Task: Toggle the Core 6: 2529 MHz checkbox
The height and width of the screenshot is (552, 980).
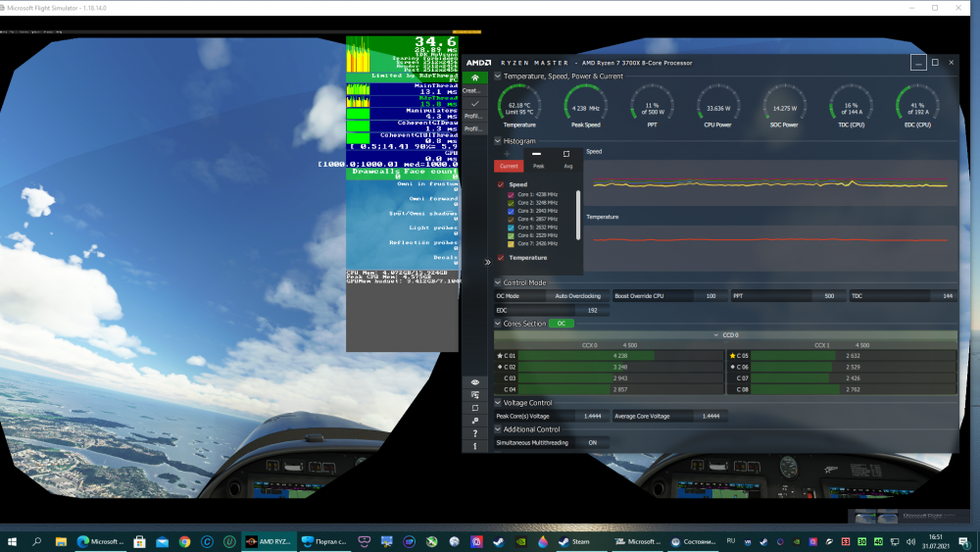Action: click(x=511, y=235)
